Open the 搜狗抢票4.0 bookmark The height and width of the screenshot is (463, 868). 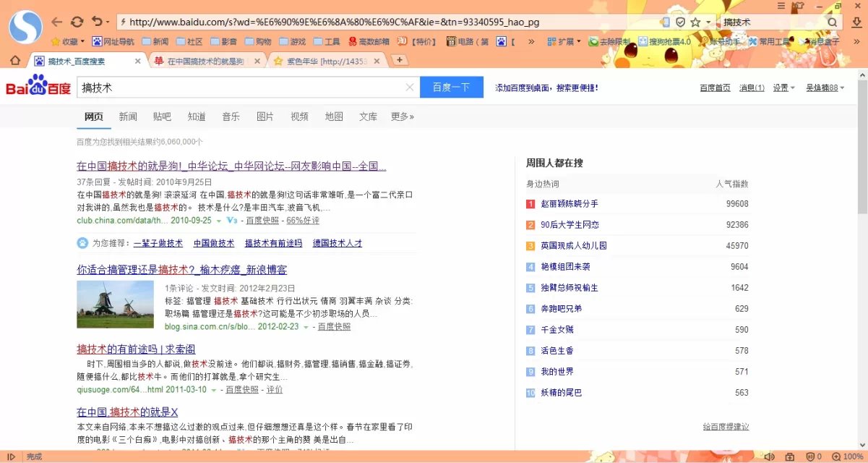pyautogui.click(x=664, y=42)
